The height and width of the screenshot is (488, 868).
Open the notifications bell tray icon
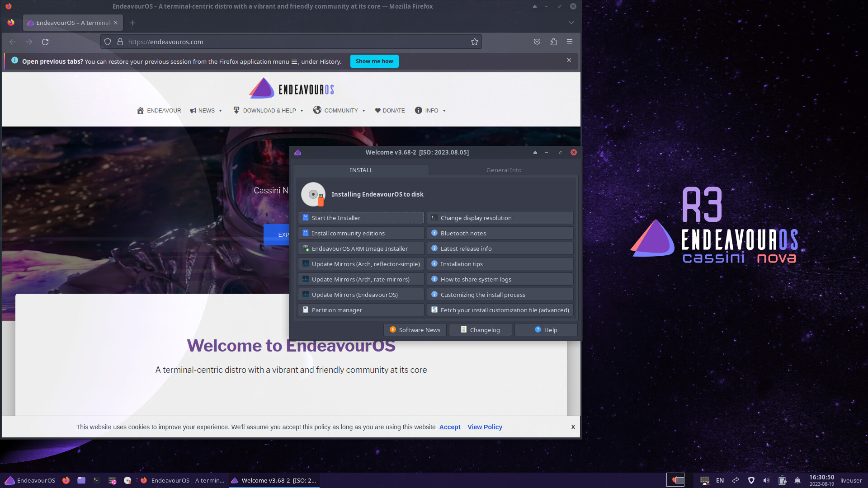797,480
